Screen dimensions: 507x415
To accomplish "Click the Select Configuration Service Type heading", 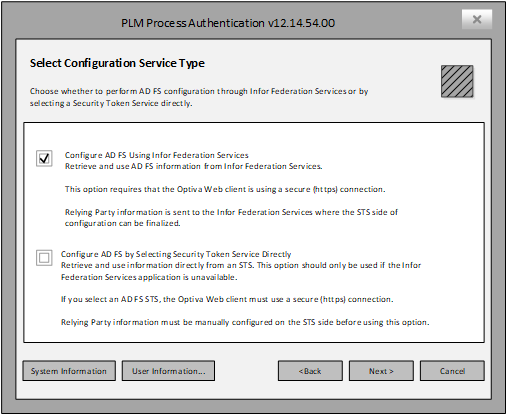I will point(117,63).
